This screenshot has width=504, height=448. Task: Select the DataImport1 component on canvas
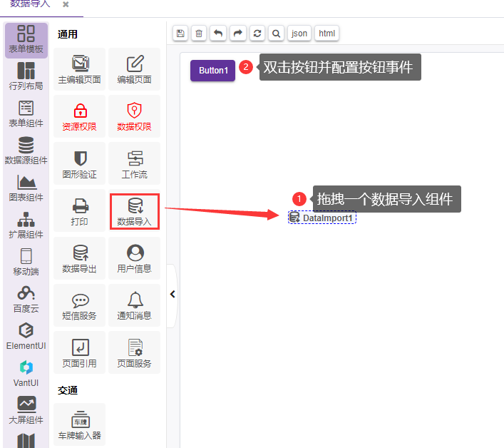322,218
